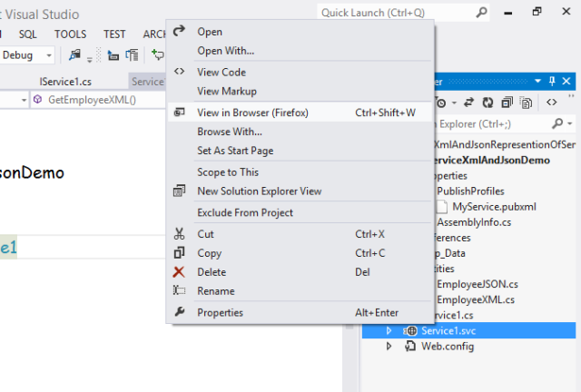The image size is (581, 392).
Task: Click the Pending Changes Filter clock icon
Action: click(x=441, y=103)
